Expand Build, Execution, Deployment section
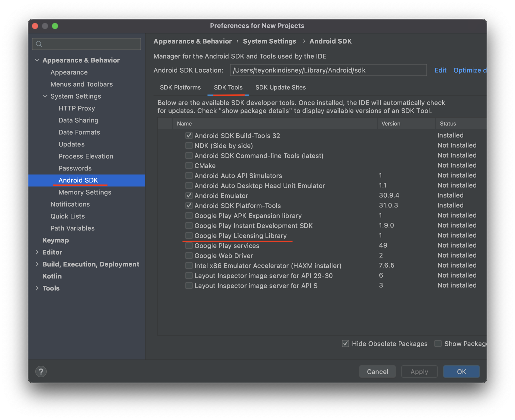 click(x=37, y=264)
